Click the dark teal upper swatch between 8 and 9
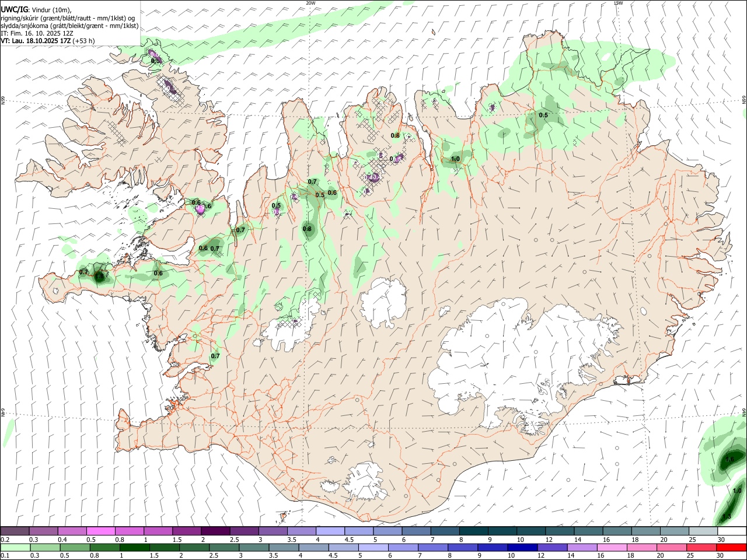Image resolution: width=747 pixels, height=560 pixels. pyautogui.click(x=474, y=531)
